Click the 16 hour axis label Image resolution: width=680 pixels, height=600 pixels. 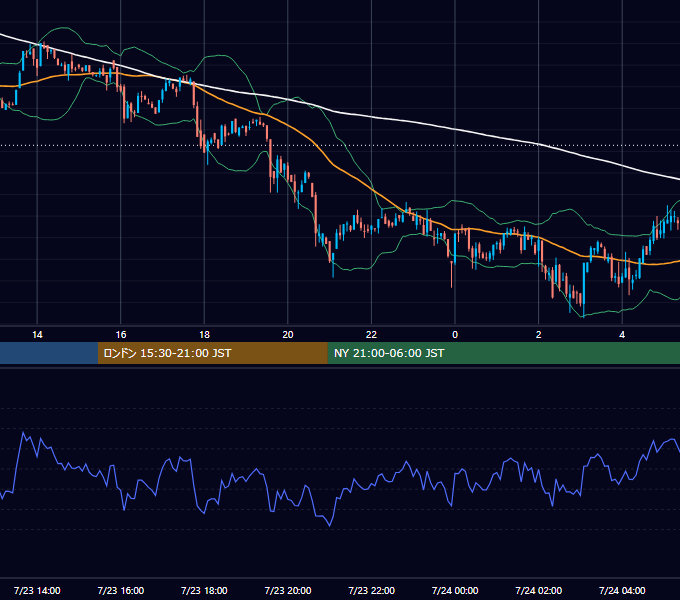[x=121, y=335]
